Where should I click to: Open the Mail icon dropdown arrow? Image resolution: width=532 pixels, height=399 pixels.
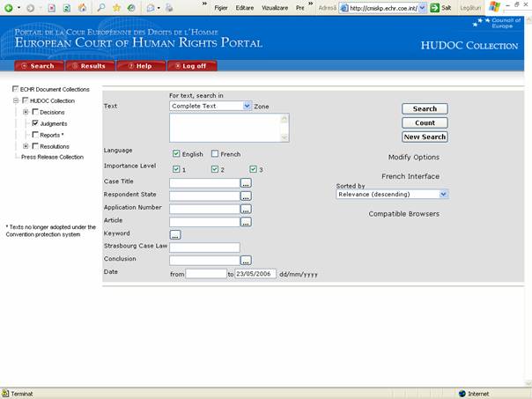tap(159, 8)
